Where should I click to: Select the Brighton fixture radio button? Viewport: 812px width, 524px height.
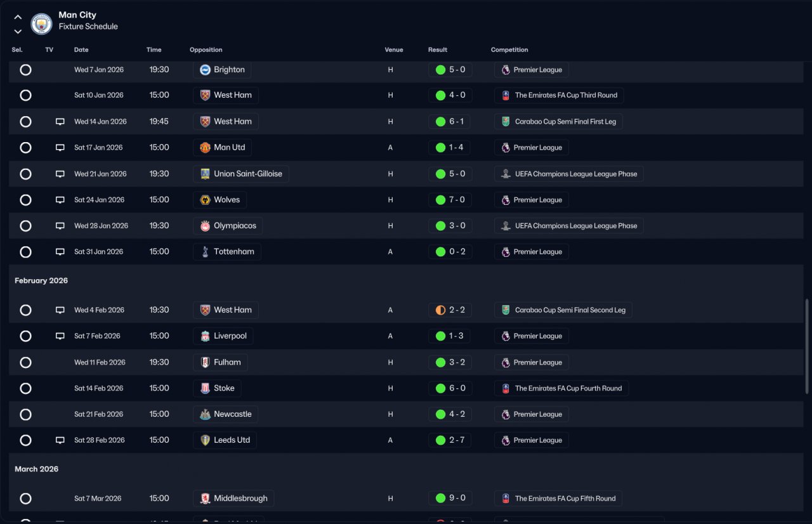click(x=25, y=70)
